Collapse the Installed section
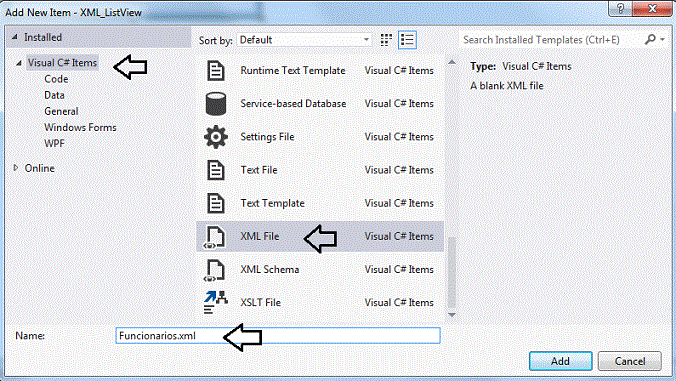This screenshot has width=676, height=381. (15, 37)
